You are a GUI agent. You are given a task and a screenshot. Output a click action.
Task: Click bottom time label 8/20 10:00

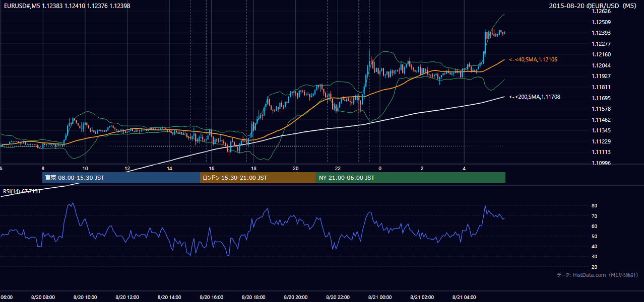pyautogui.click(x=85, y=297)
